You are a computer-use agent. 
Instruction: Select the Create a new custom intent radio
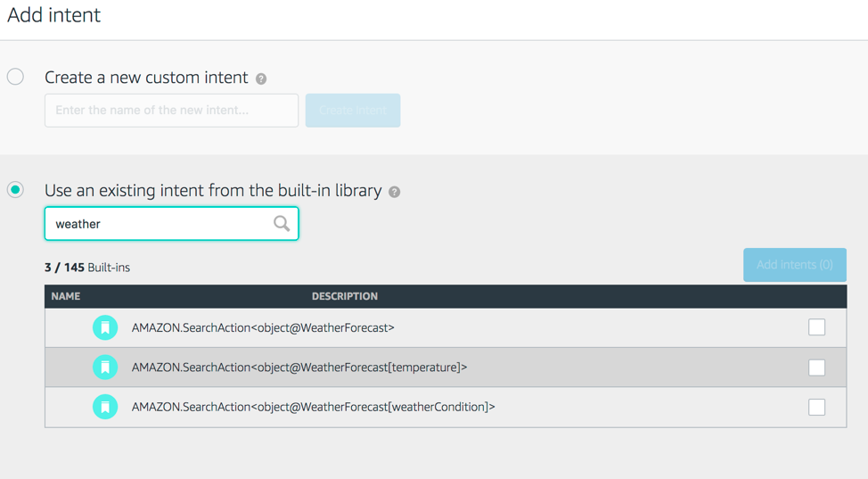pyautogui.click(x=16, y=77)
